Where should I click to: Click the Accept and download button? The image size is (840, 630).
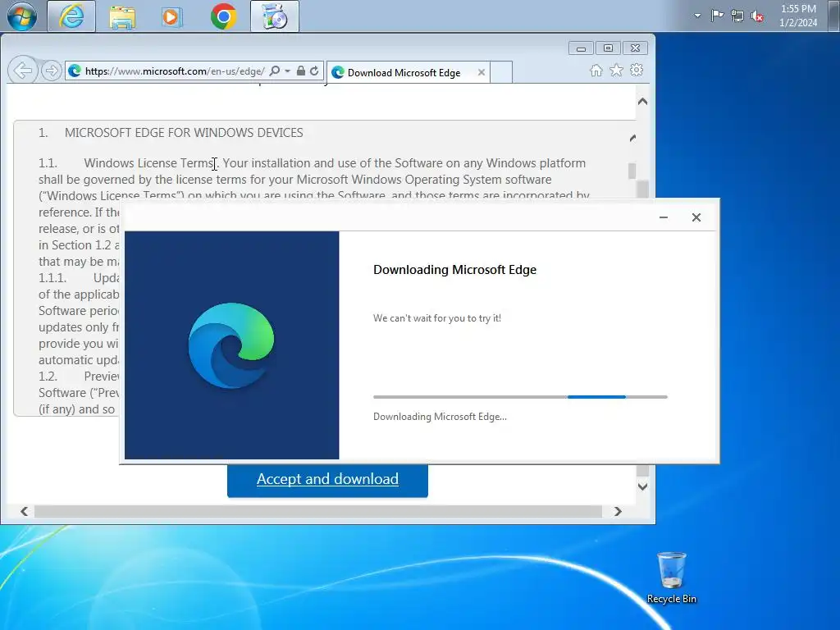(x=327, y=479)
